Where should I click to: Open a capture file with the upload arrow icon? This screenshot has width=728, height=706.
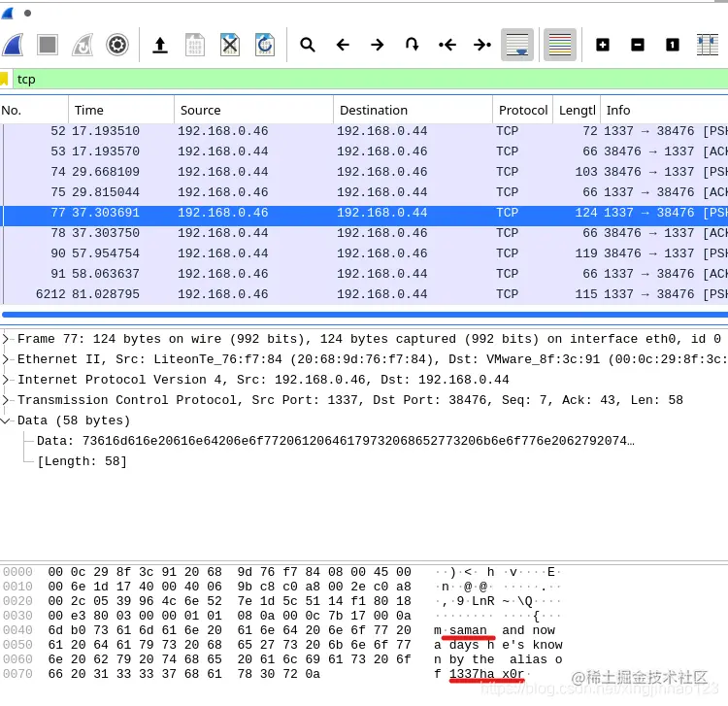coord(160,45)
